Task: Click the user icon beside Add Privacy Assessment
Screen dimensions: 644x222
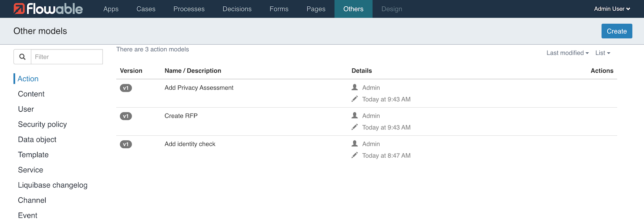Action: [355, 88]
